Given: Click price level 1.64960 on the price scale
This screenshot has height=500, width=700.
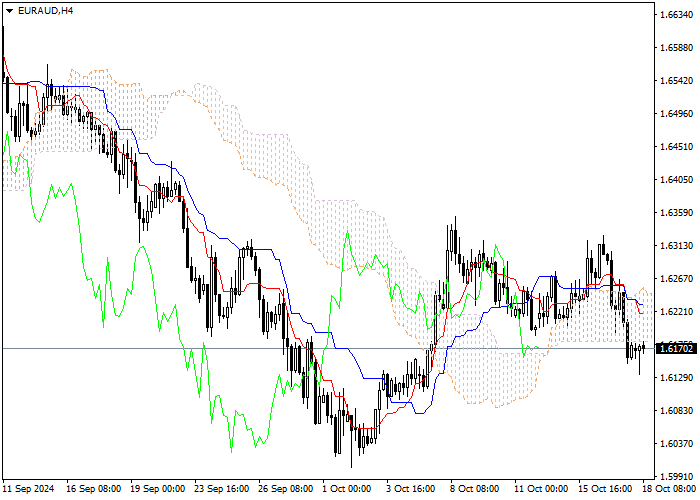Looking at the screenshot, I should pyautogui.click(x=677, y=114).
